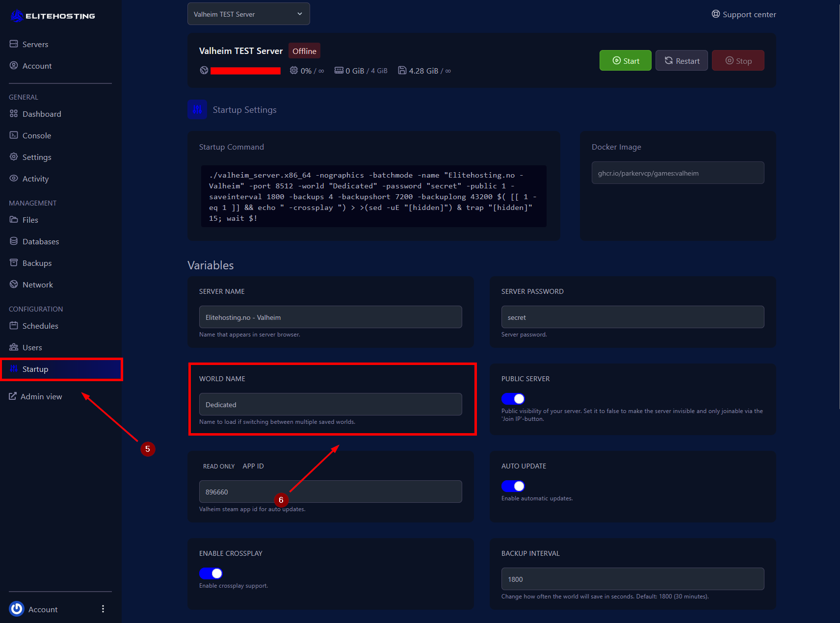Click the startup command code block
Viewport: 840px width, 623px height.
[x=374, y=196]
